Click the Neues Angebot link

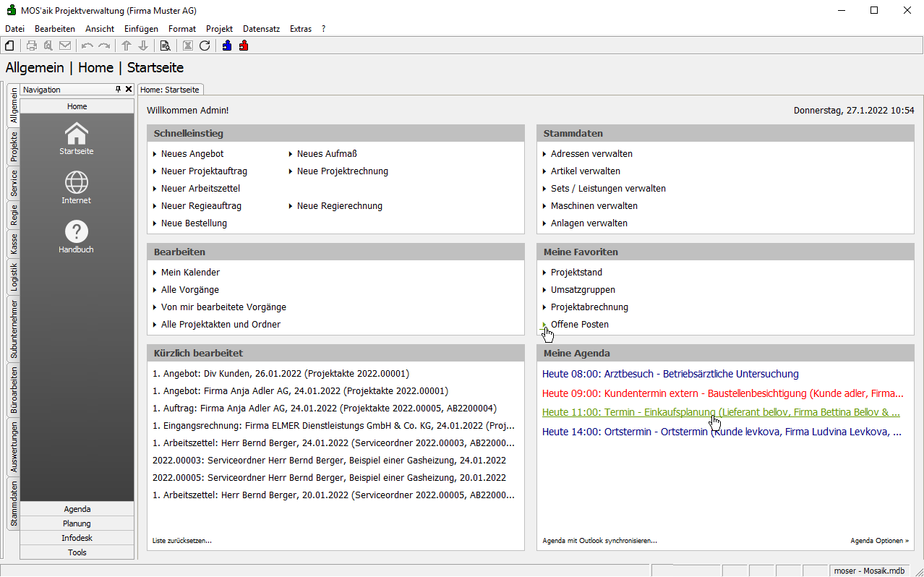point(192,154)
